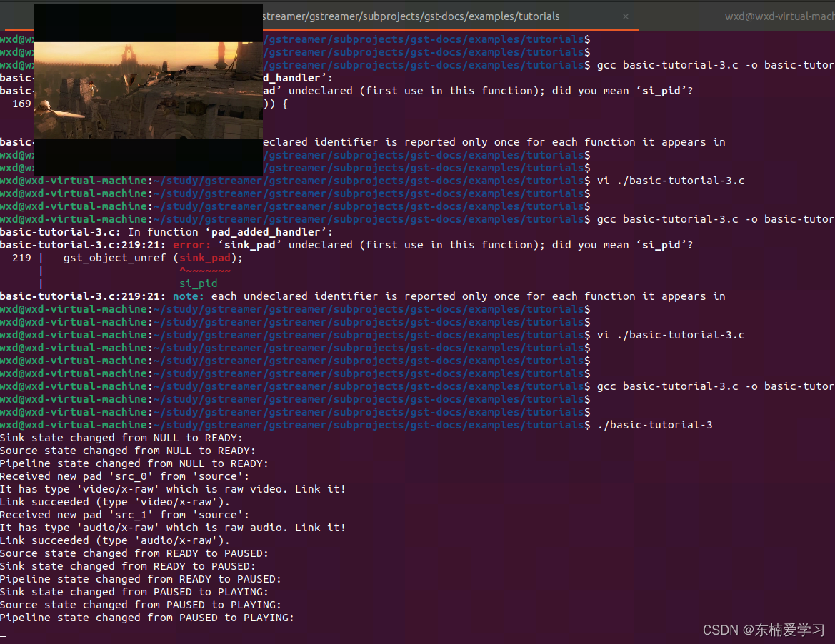This screenshot has width=835, height=644.
Task: Click the highlighted sink_pad error token
Action: (205, 257)
